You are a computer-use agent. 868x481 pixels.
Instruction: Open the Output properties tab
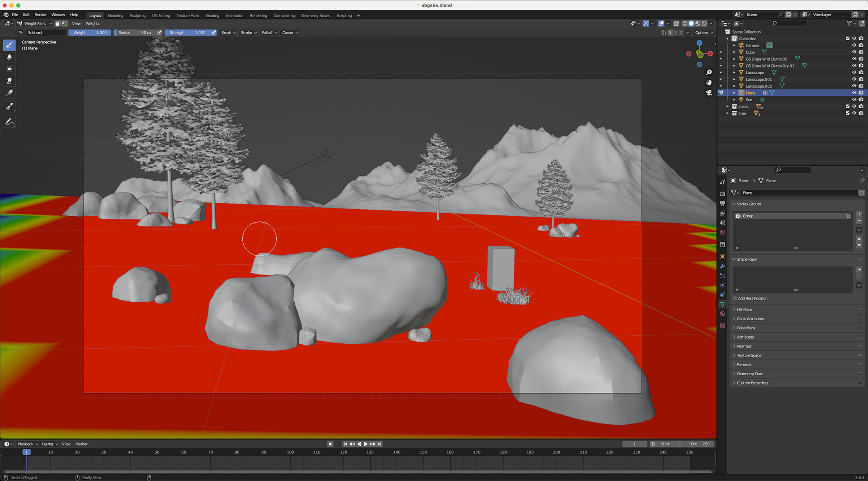(x=722, y=204)
